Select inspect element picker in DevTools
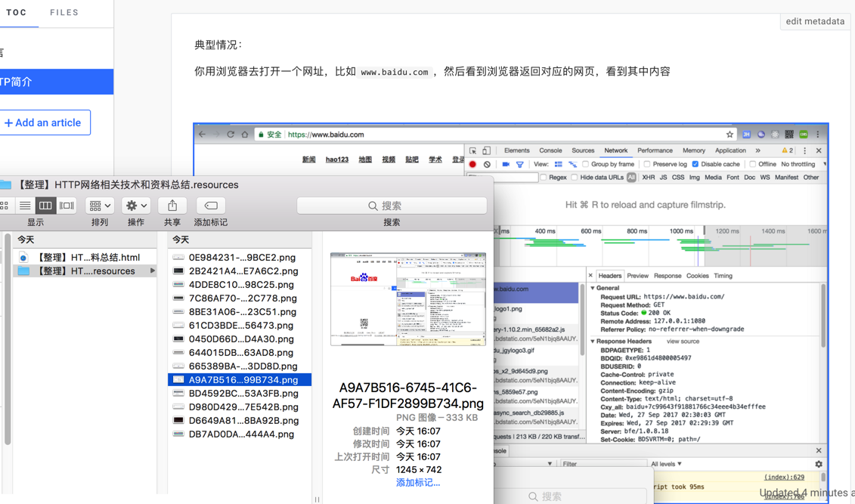 point(472,150)
